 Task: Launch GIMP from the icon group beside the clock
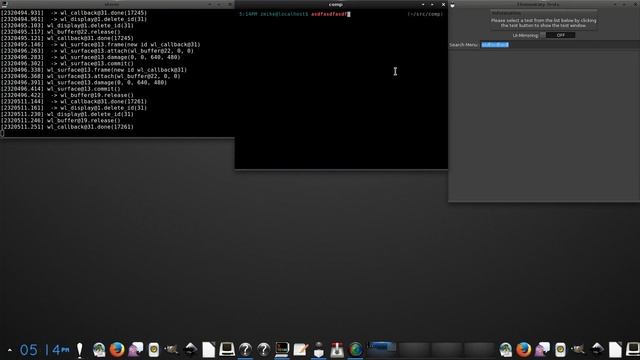pos(172,350)
